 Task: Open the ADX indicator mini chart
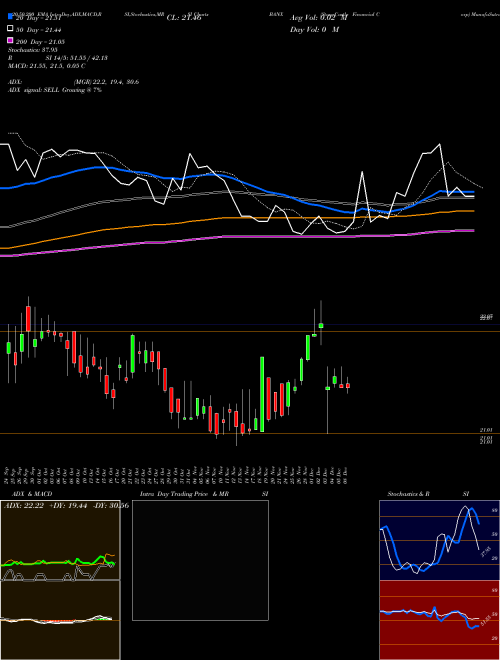tap(60, 540)
